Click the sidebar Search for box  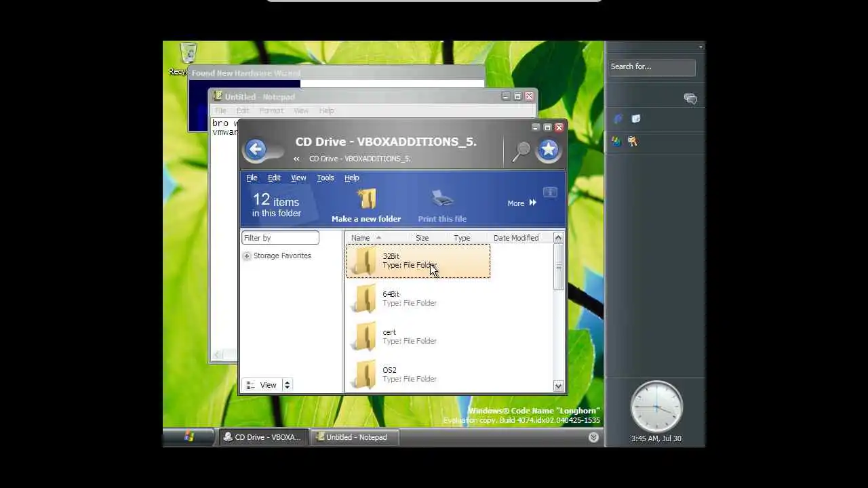[652, 66]
